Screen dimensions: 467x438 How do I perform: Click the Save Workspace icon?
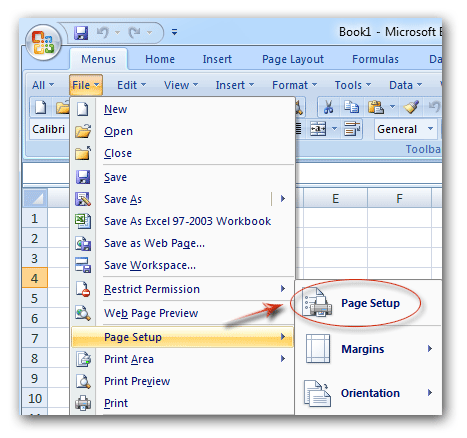point(83,265)
